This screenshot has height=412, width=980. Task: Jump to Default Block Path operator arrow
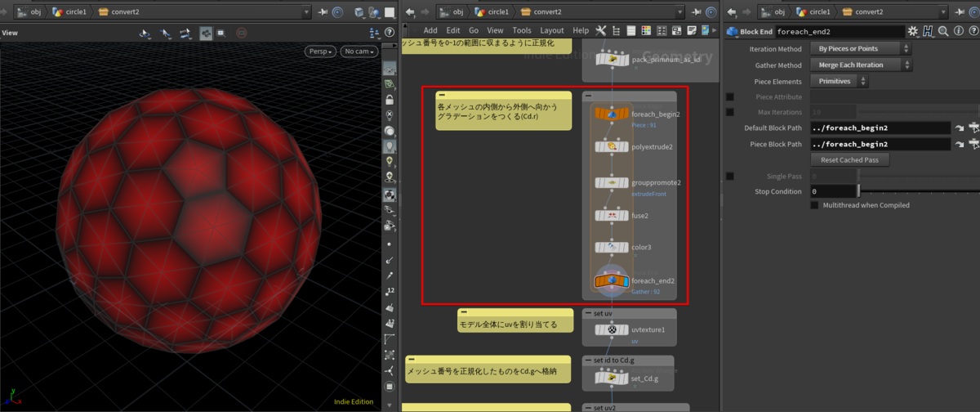coord(960,128)
